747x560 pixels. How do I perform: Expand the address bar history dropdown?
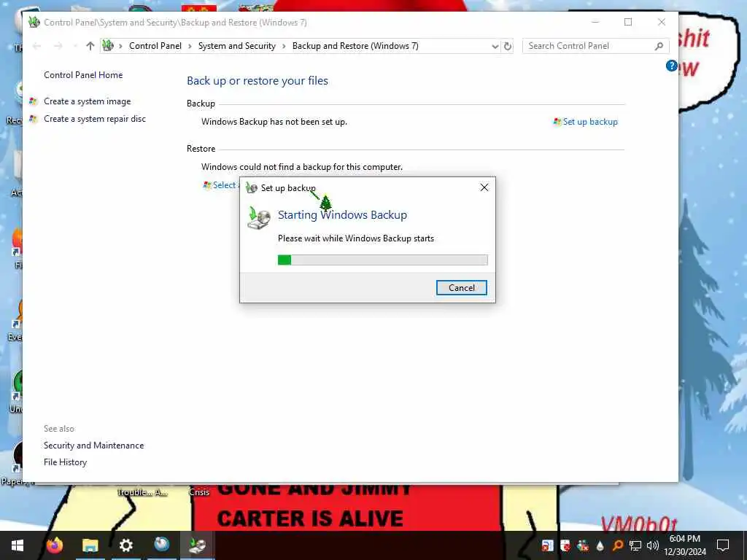(x=495, y=46)
